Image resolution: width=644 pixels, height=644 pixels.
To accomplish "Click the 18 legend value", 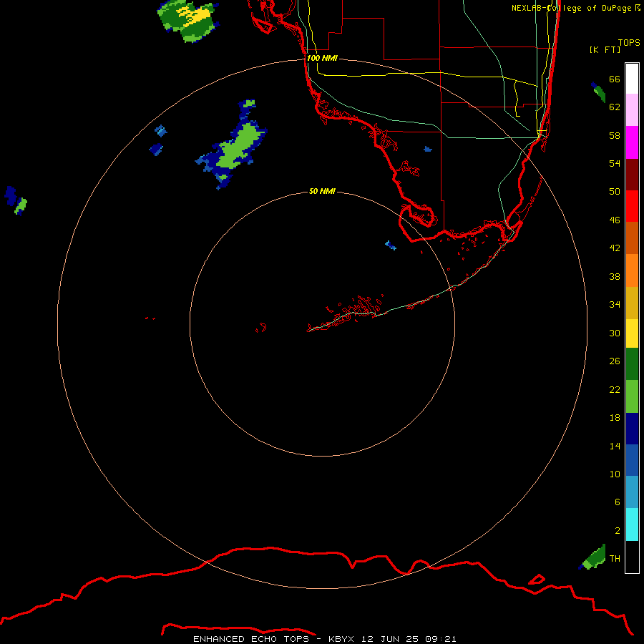I will (615, 418).
